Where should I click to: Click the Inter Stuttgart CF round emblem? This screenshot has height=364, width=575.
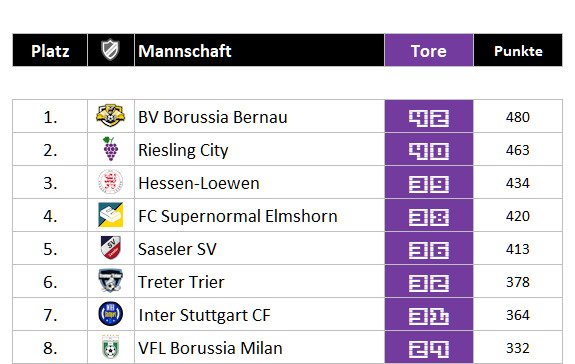[x=110, y=314]
